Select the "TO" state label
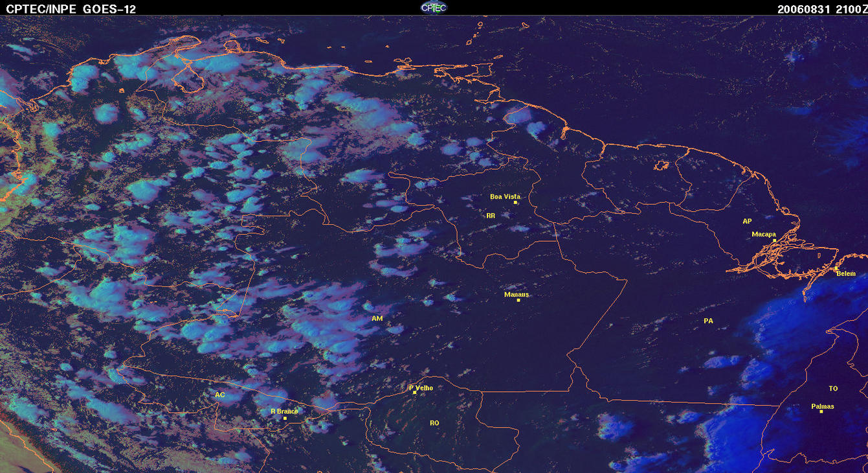The height and width of the screenshot is (473, 868). [x=833, y=389]
